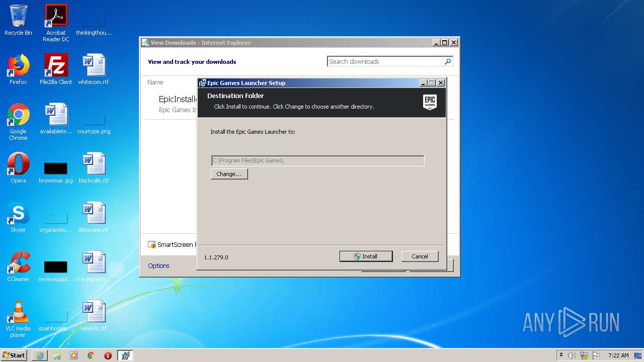The height and width of the screenshot is (362, 644).
Task: Minimize the Epic Games Launcher Setup window
Action: click(x=423, y=83)
